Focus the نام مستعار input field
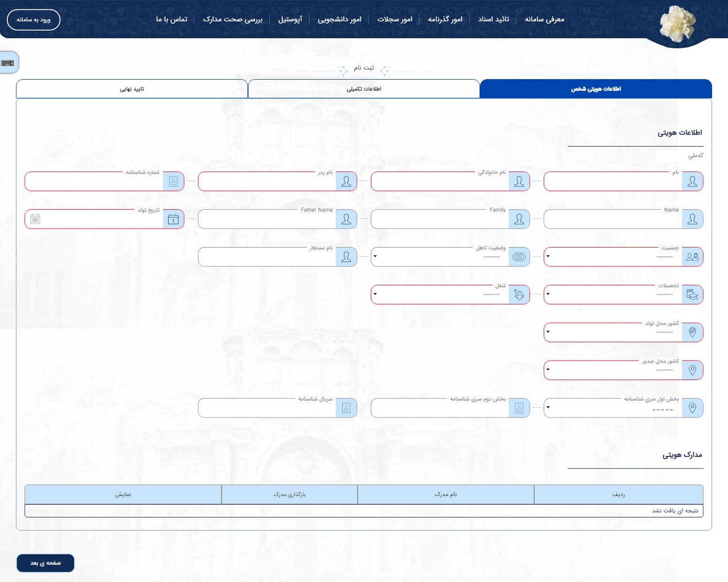Viewport: 728px width, 582px height. coord(267,257)
